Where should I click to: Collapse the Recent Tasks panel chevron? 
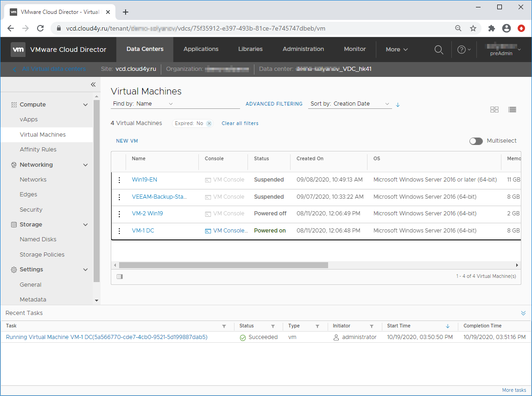click(x=523, y=313)
